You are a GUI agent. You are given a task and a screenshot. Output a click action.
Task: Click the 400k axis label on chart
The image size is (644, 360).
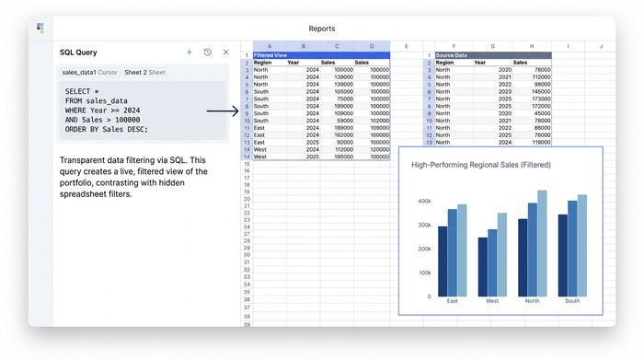424,201
